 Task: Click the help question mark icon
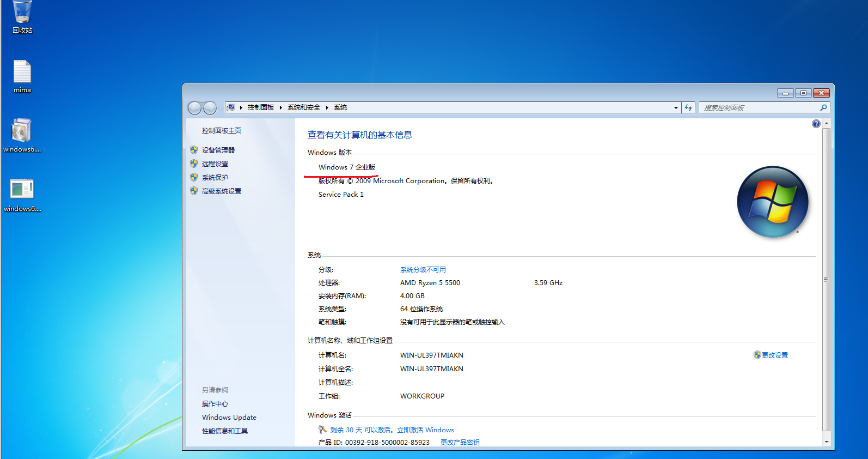(x=816, y=124)
